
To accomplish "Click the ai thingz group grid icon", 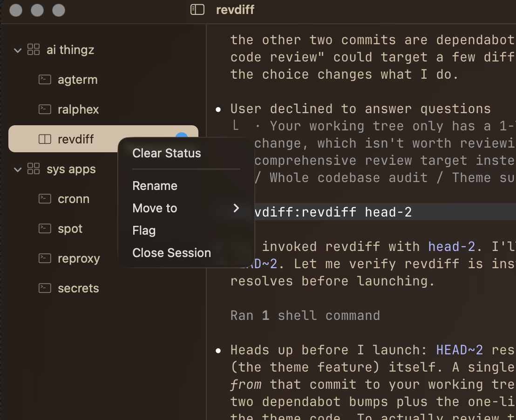I will coord(34,50).
